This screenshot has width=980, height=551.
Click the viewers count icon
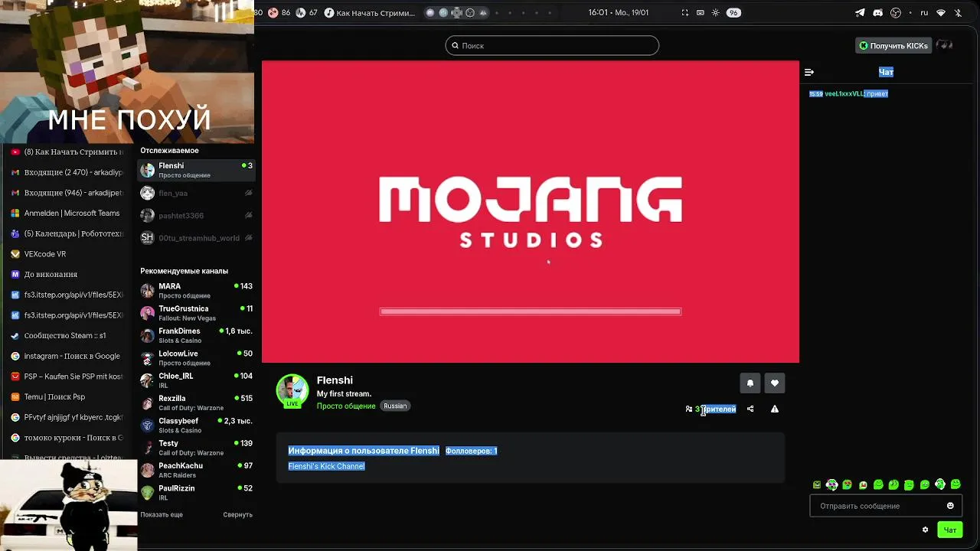pyautogui.click(x=689, y=409)
